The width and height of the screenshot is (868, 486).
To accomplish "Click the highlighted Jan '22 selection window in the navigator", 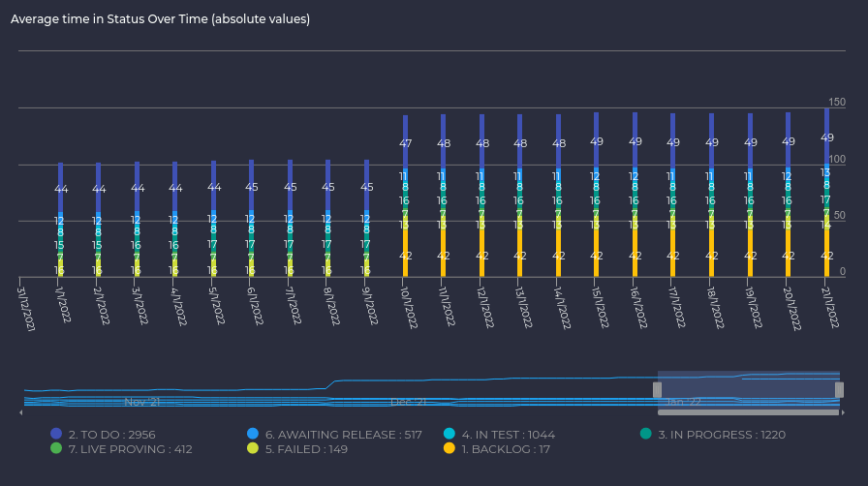I will click(749, 390).
